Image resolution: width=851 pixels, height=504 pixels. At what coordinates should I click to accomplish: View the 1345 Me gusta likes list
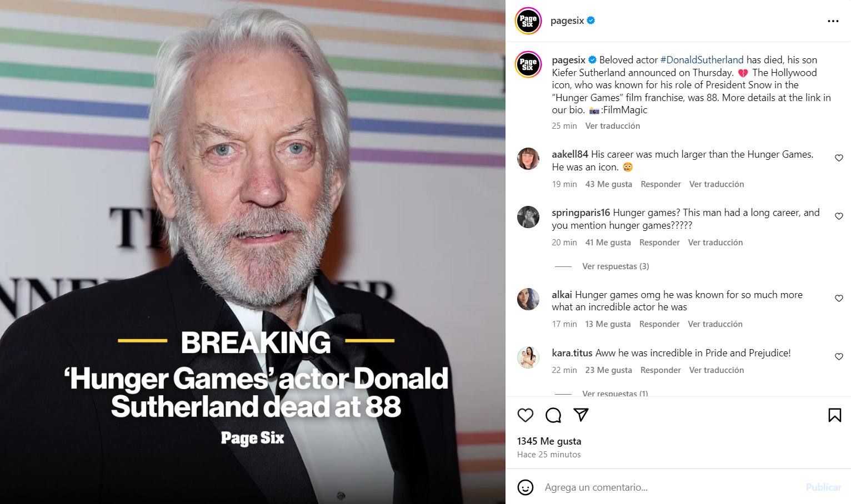[549, 441]
